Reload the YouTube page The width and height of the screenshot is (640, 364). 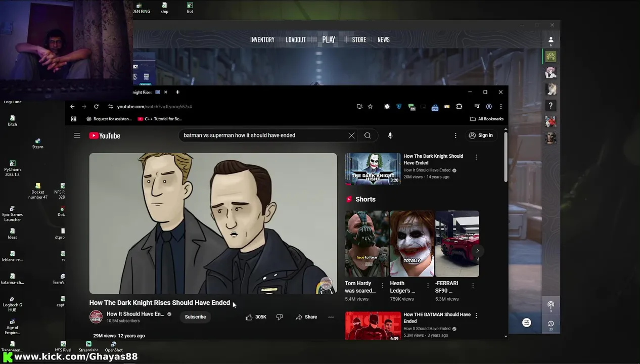click(x=96, y=107)
